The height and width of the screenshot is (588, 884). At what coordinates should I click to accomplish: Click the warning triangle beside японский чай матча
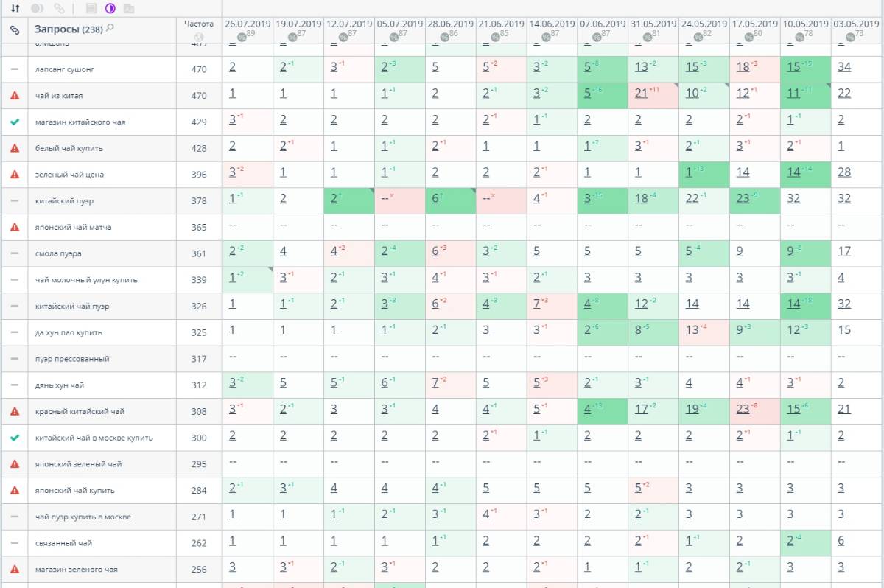point(15,227)
